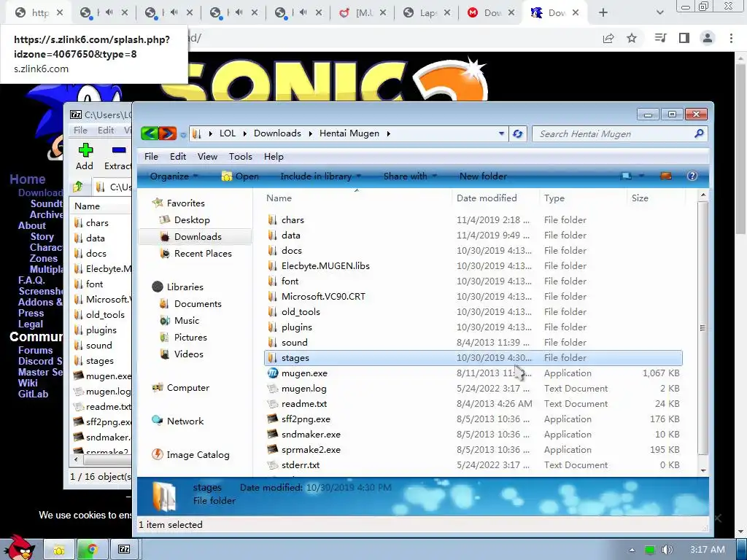Select the old_tools folder in 7-Zip
The image size is (747, 560).
click(105, 315)
